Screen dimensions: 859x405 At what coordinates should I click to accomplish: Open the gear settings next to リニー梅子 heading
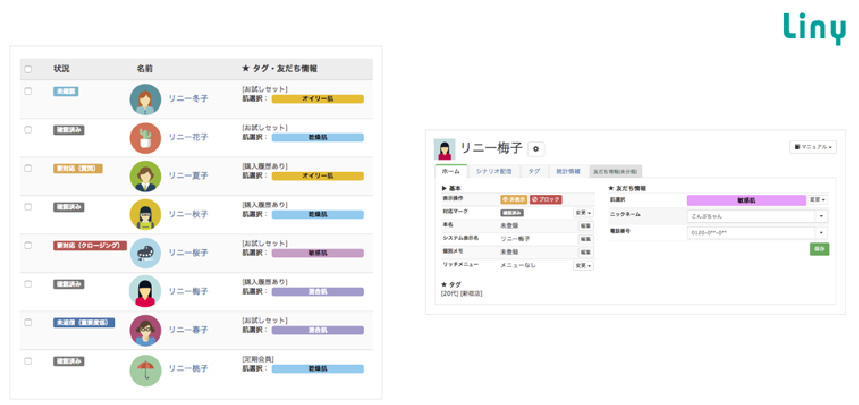pyautogui.click(x=536, y=149)
